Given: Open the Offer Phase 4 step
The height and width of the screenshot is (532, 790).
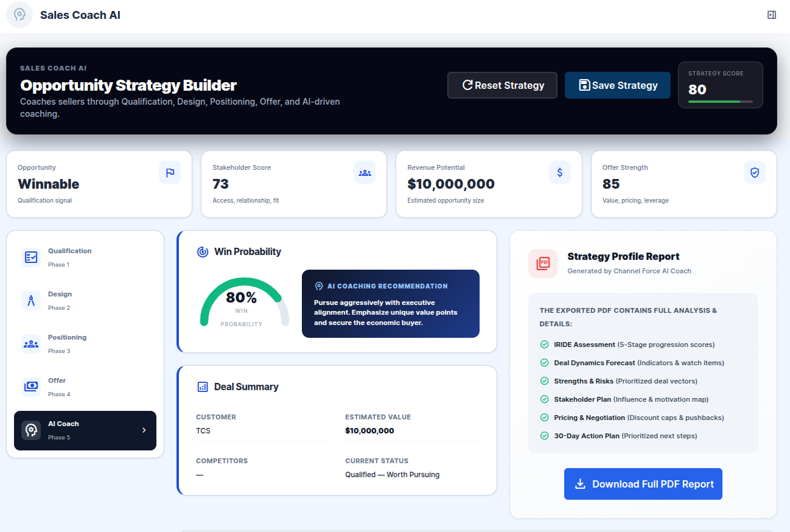Looking at the screenshot, I should coord(85,387).
